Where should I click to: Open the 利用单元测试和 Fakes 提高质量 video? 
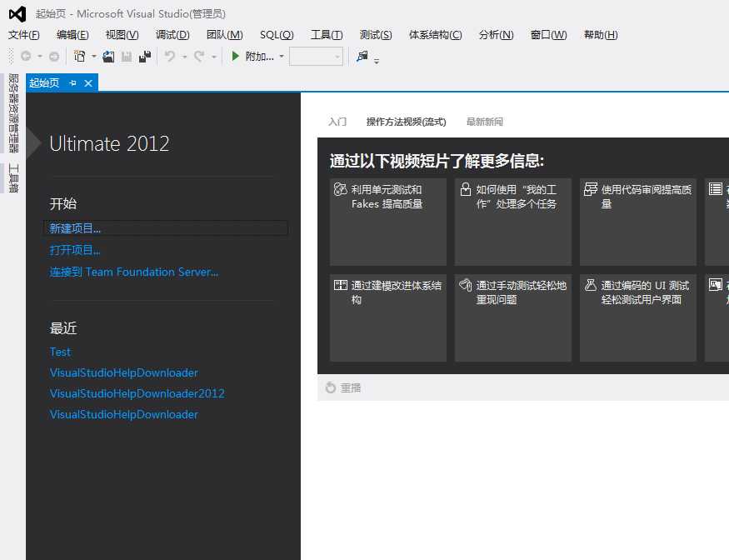(388, 222)
